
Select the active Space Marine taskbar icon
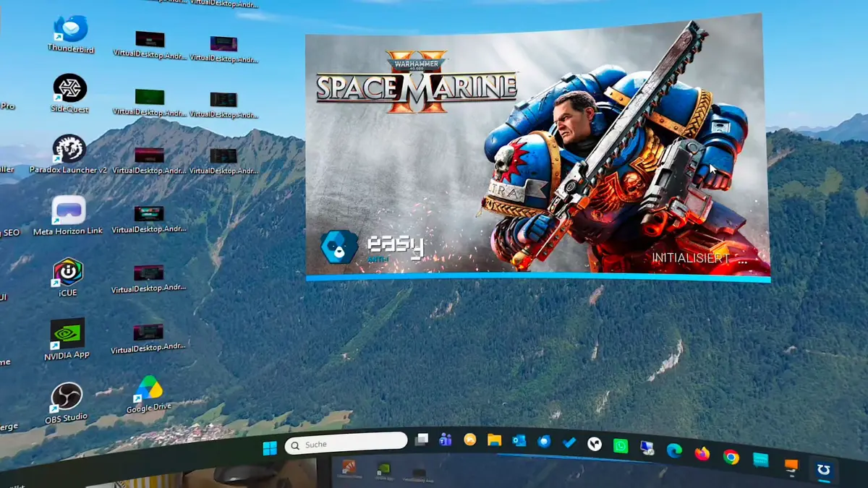click(822, 470)
